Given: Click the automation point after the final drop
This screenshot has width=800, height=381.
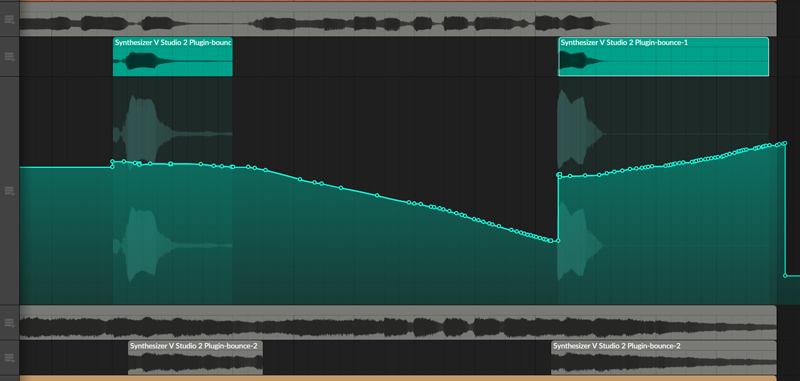Looking at the screenshot, I should tap(785, 276).
